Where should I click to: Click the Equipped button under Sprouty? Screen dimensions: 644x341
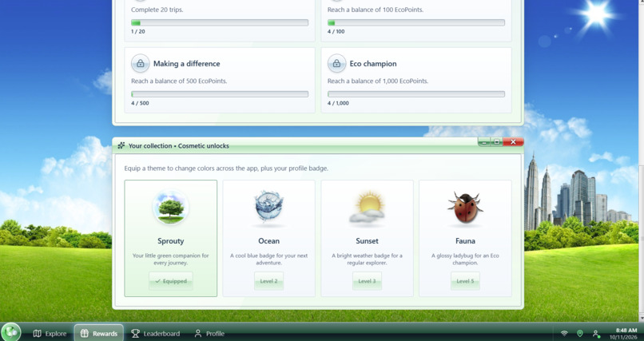171,281
